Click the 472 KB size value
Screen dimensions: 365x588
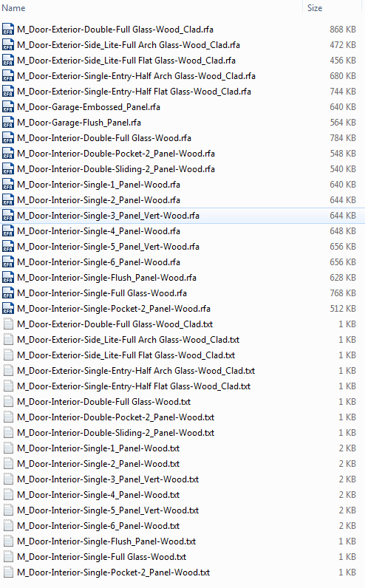coord(343,45)
